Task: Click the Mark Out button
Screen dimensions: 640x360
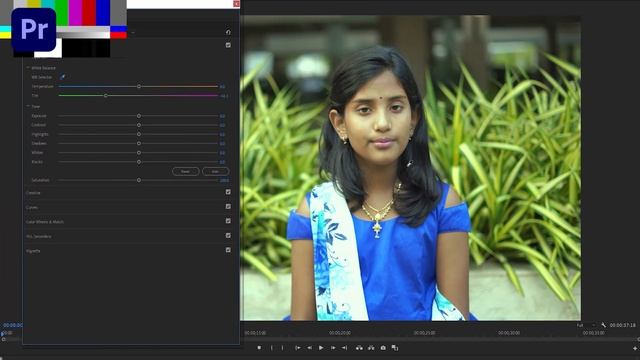Action: pos(282,348)
